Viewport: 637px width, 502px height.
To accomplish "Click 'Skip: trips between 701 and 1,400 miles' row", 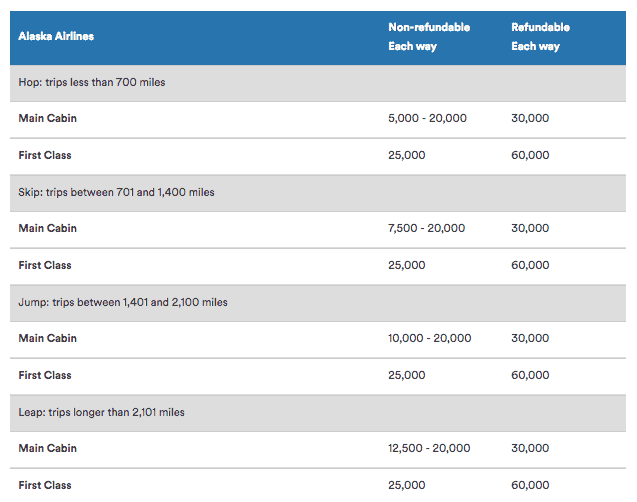I will click(x=318, y=193).
